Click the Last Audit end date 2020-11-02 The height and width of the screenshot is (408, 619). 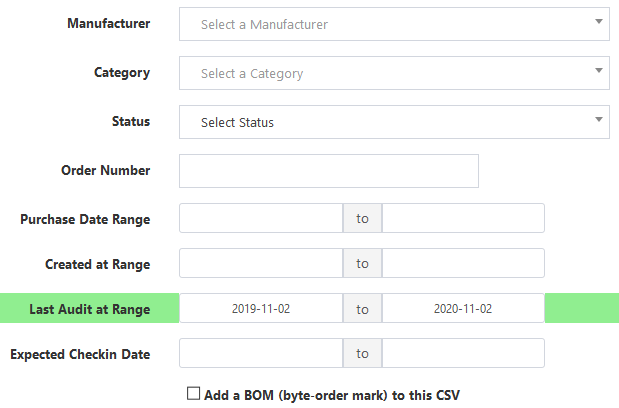tap(463, 308)
